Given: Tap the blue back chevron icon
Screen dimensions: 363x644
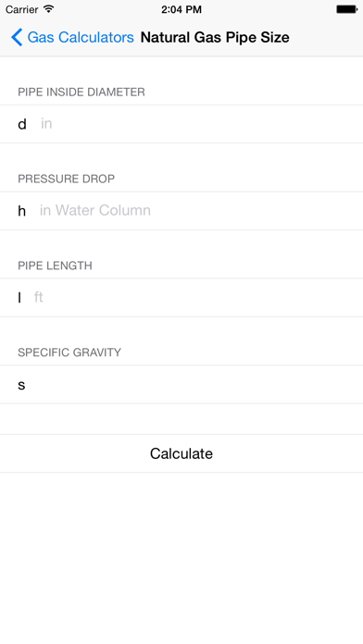Looking at the screenshot, I should point(17,37).
